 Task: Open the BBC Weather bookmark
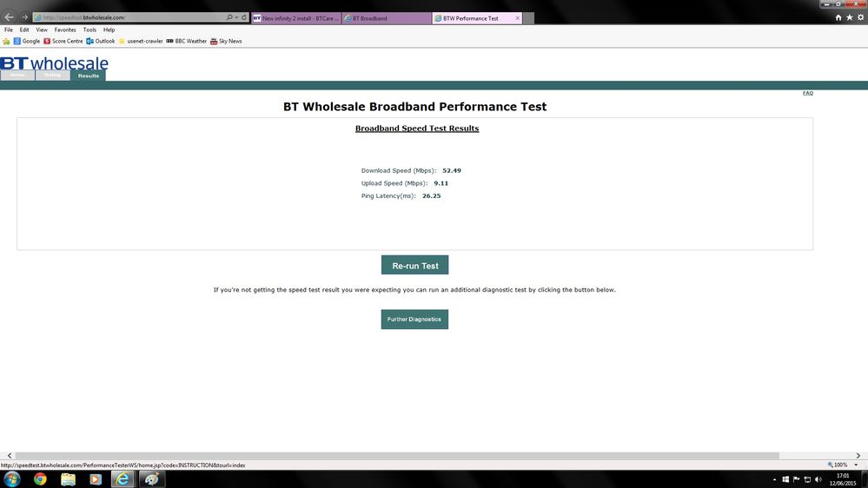click(187, 41)
